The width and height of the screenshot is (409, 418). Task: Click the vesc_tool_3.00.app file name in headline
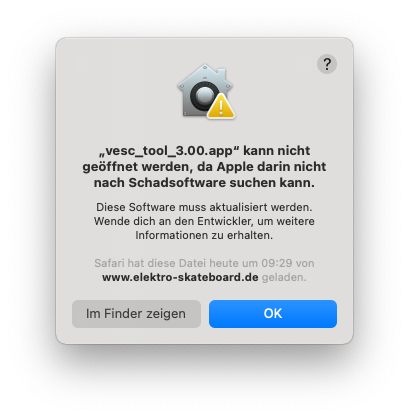click(169, 151)
